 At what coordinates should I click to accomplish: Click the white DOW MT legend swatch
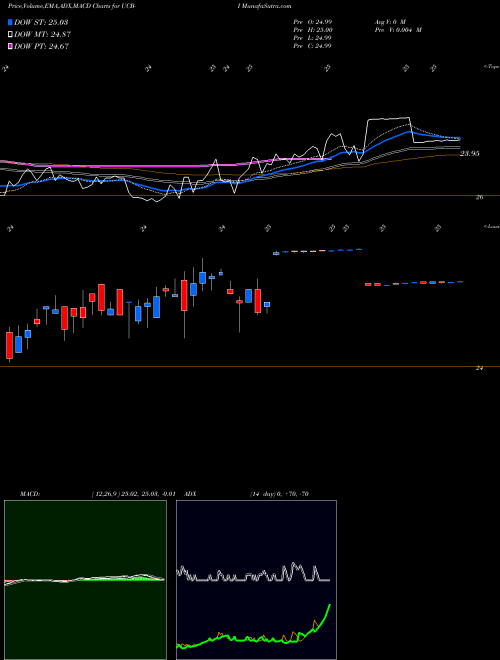(10, 35)
